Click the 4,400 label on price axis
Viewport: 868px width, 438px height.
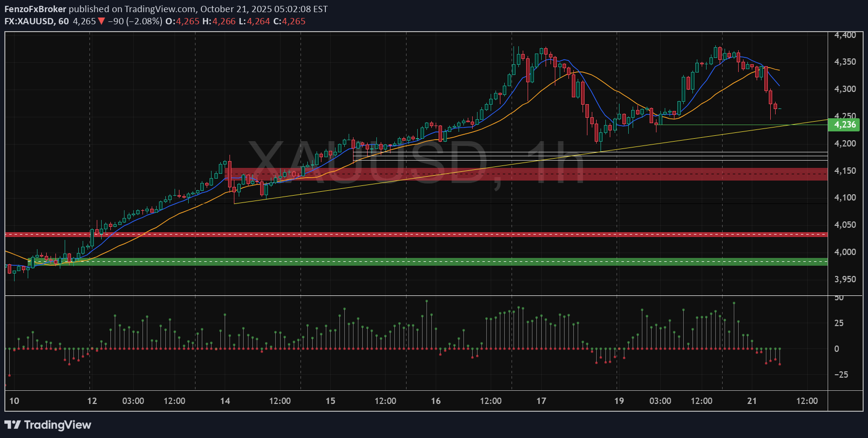coord(845,35)
